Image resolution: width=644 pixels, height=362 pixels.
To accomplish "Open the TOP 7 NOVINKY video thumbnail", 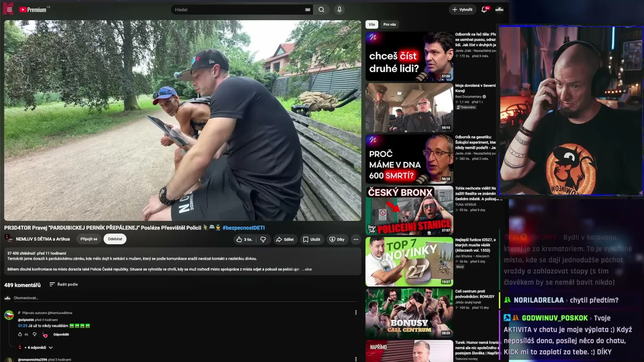I will (409, 261).
